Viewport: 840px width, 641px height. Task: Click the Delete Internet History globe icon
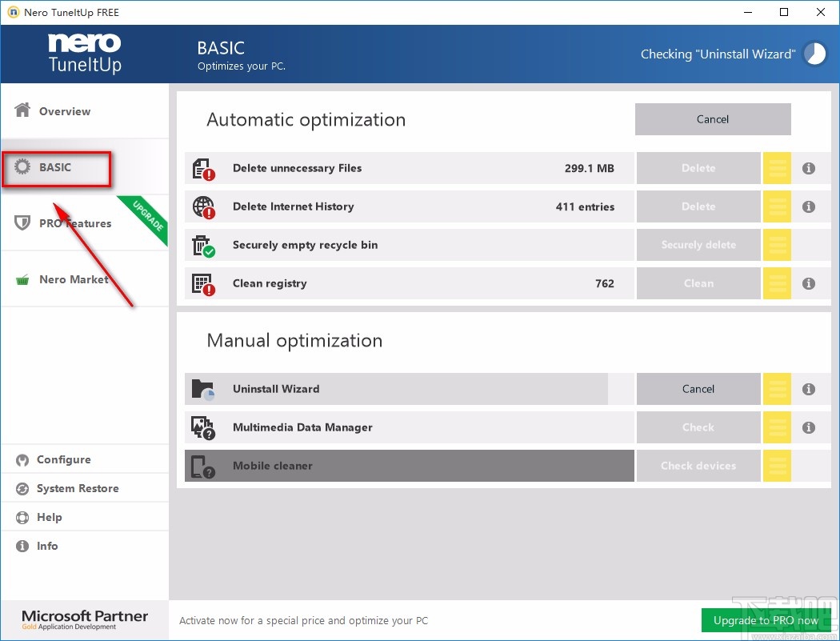point(203,206)
